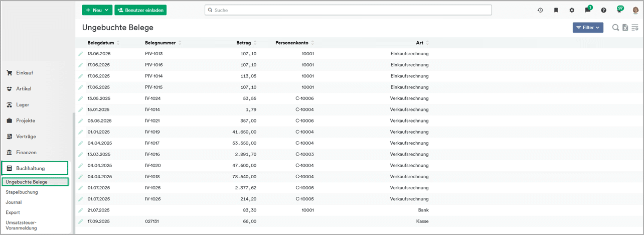
Task: Click pencil icon for receipt IV-1026
Action: click(x=80, y=199)
